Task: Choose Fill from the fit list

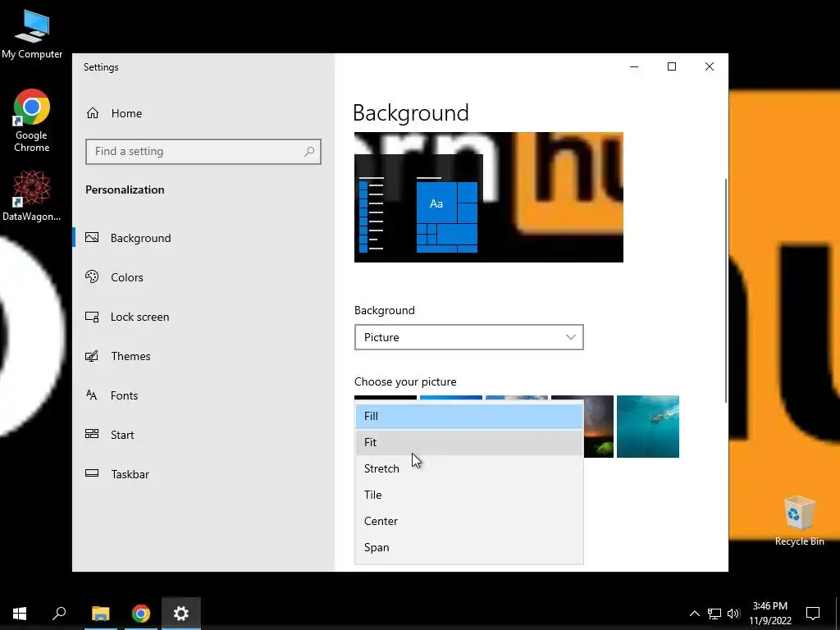Action: click(x=468, y=416)
